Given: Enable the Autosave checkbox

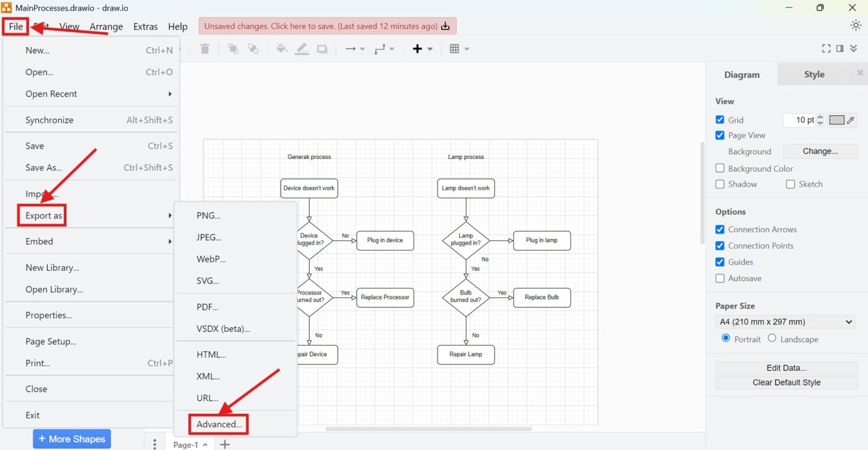Looking at the screenshot, I should (x=720, y=278).
